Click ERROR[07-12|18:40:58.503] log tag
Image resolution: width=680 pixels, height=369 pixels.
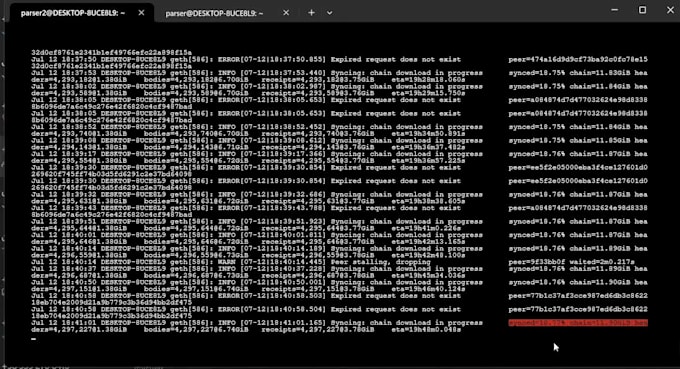[x=271, y=296]
